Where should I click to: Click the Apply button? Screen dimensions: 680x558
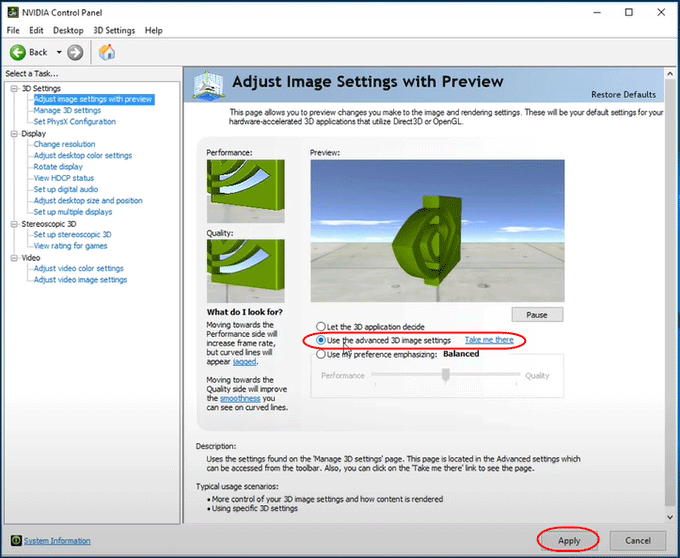coord(569,541)
